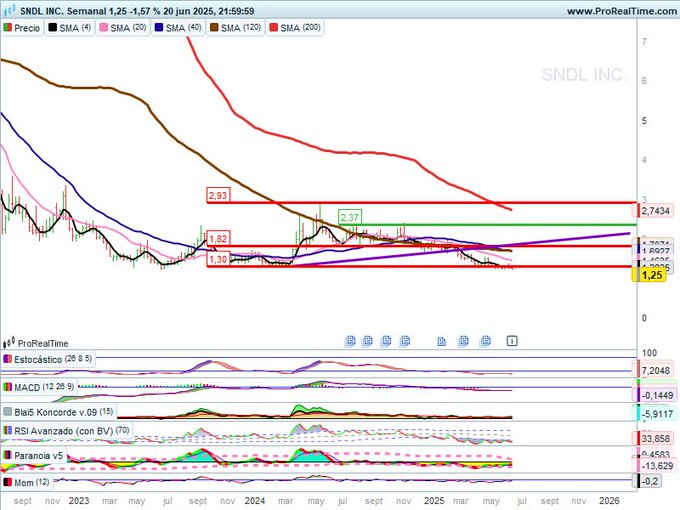Open the SMA (200) indicator label
This screenshot has height=510, width=680.
tap(301, 28)
